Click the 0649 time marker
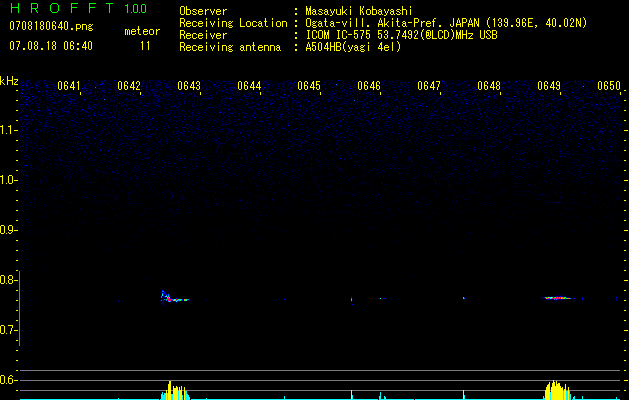629x400 pixels. click(549, 86)
